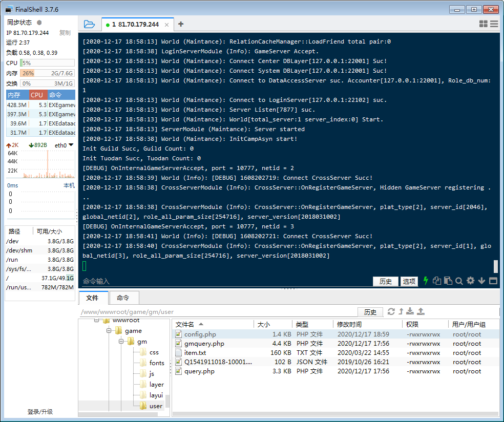
Task: Click the lightning quick command icon
Action: click(x=426, y=281)
